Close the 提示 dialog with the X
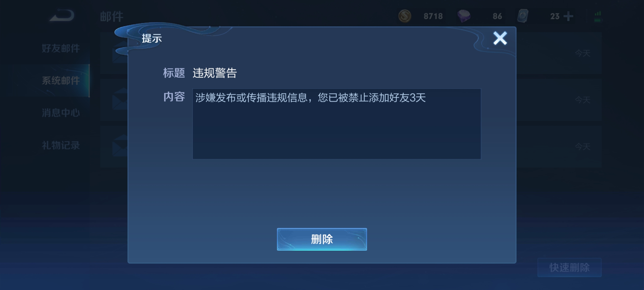Image resolution: width=644 pixels, height=290 pixels. [x=500, y=38]
